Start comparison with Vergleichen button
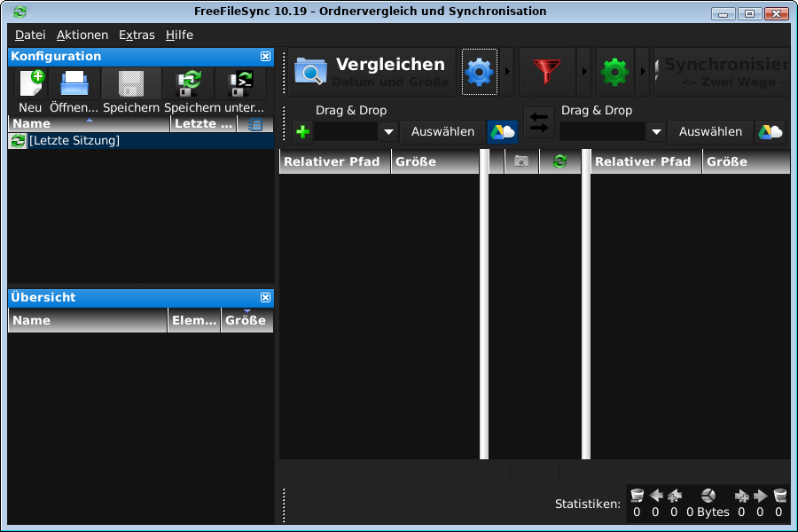Viewport: 798px width, 532px height. click(372, 72)
